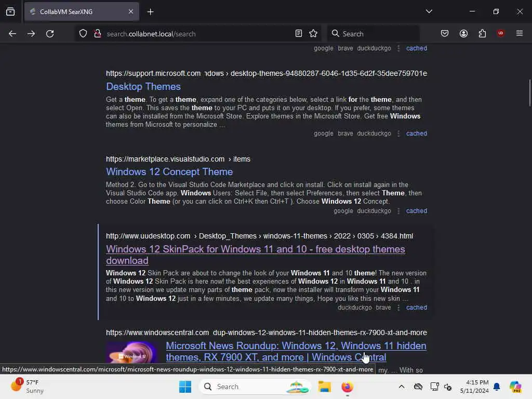The image size is (532, 399).
Task: Open Windows 12 SkinPack result link
Action: [x=255, y=255]
